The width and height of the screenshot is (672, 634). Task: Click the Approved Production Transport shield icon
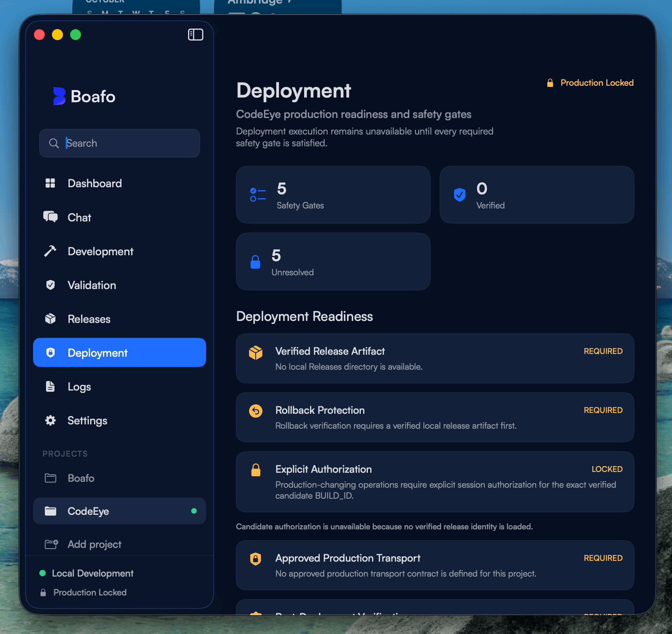click(x=256, y=559)
